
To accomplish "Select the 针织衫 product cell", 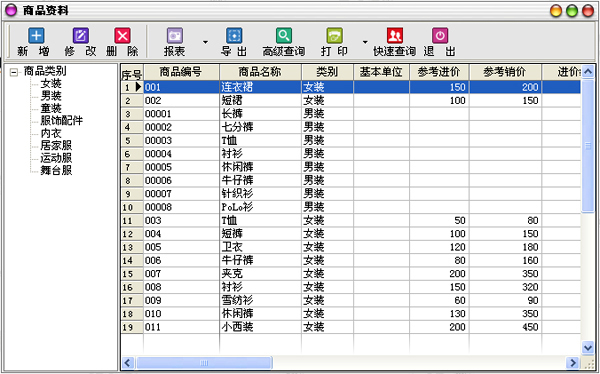I will click(260, 194).
